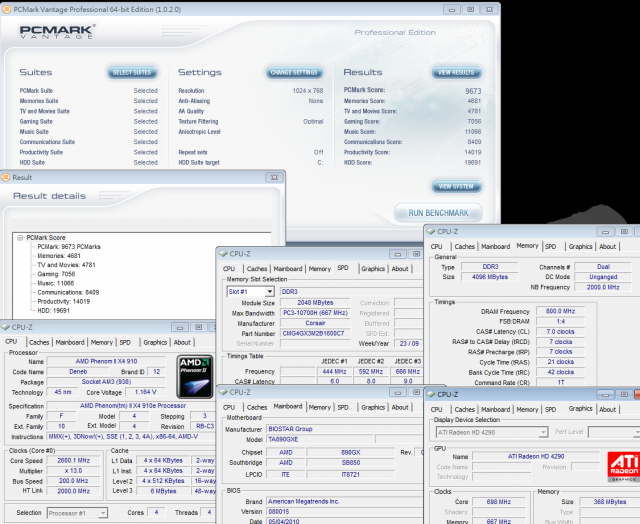Screen dimensions: 640x524
Task: Minimize the CPU-Z Graphics window
Action: click(605, 395)
